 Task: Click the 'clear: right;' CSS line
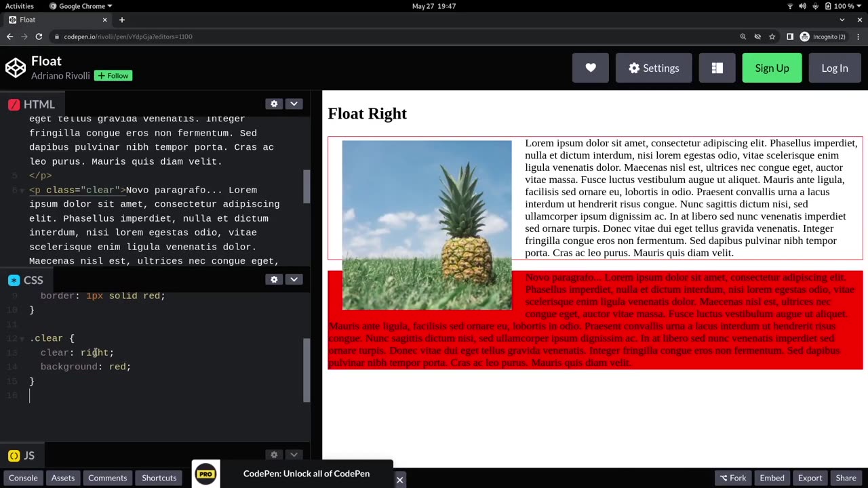point(77,352)
